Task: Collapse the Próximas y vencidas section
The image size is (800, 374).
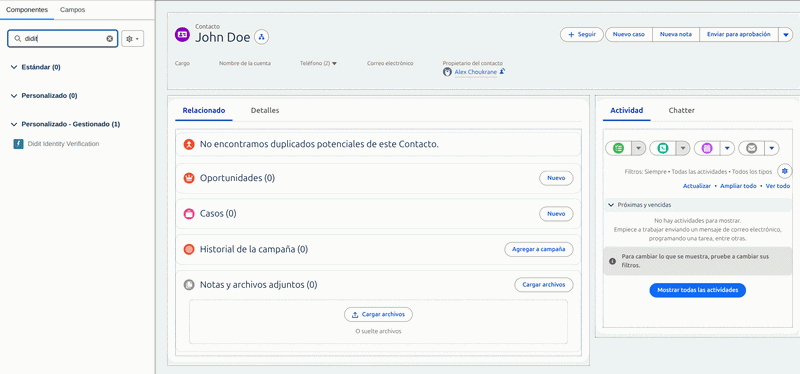Action: (x=611, y=205)
